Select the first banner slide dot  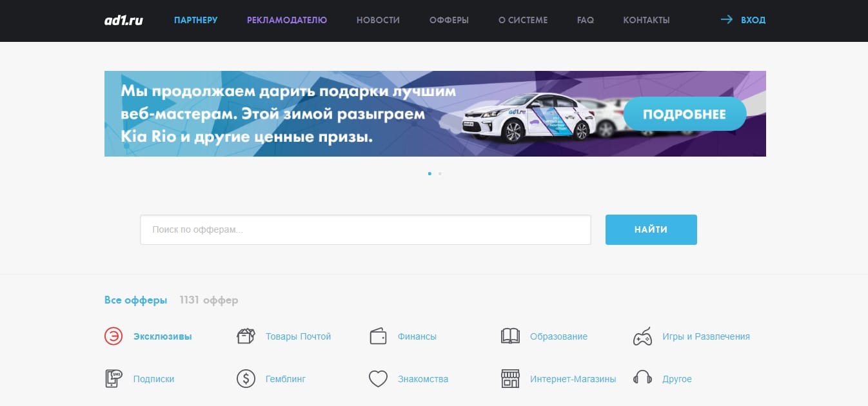(x=429, y=173)
